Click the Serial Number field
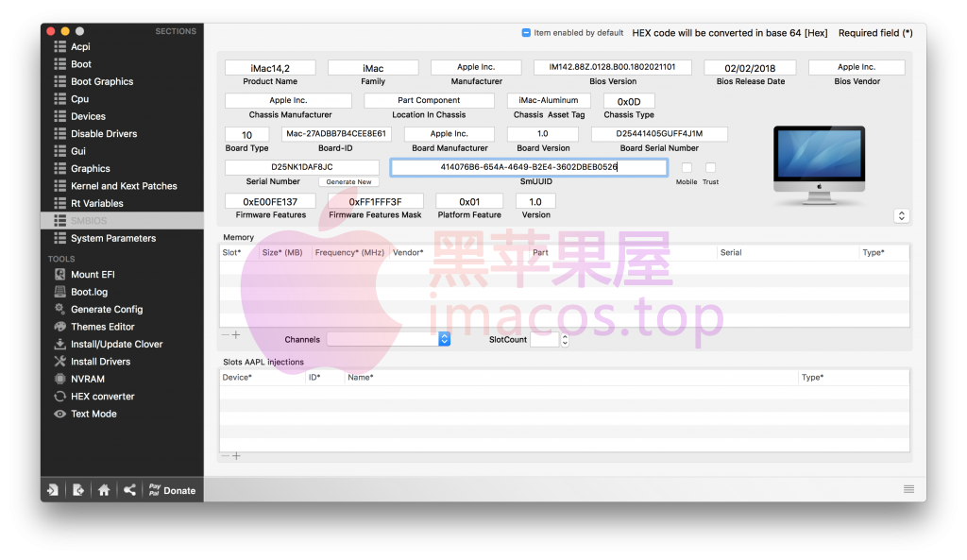Viewport: 967px width, 560px height. pyautogui.click(x=302, y=167)
